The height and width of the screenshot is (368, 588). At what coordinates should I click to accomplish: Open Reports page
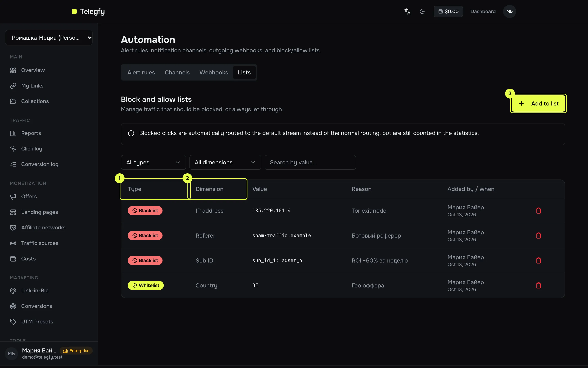(x=49, y=133)
